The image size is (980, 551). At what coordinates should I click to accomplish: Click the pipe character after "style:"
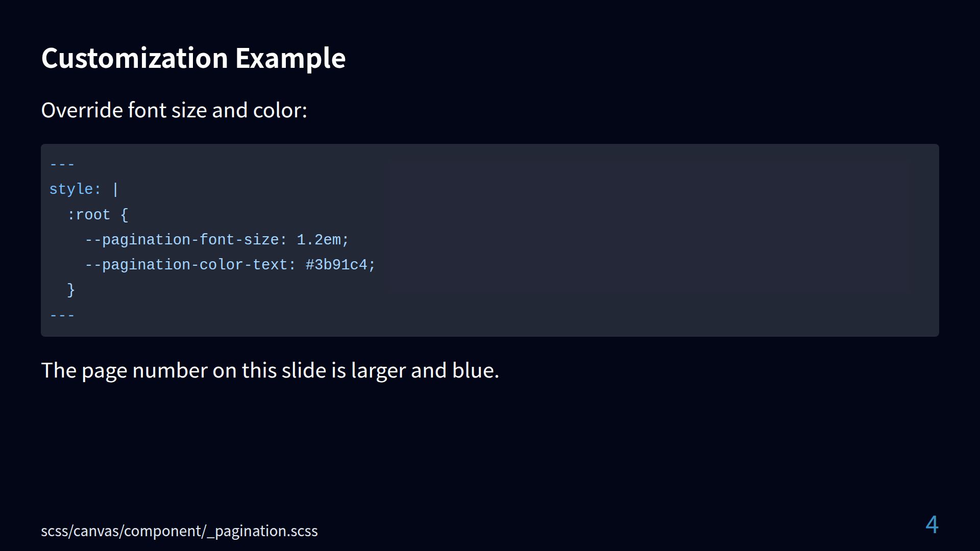[x=115, y=189]
